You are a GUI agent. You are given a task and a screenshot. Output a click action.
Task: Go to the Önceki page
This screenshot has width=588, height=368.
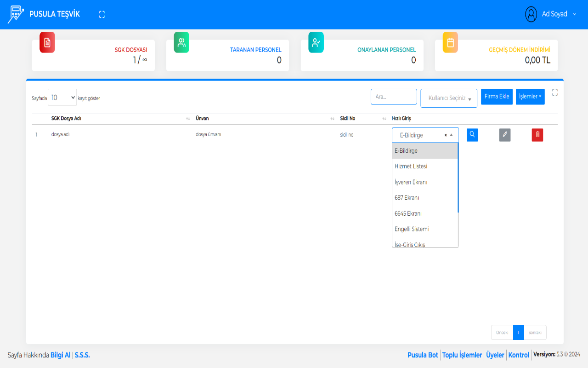pyautogui.click(x=502, y=333)
